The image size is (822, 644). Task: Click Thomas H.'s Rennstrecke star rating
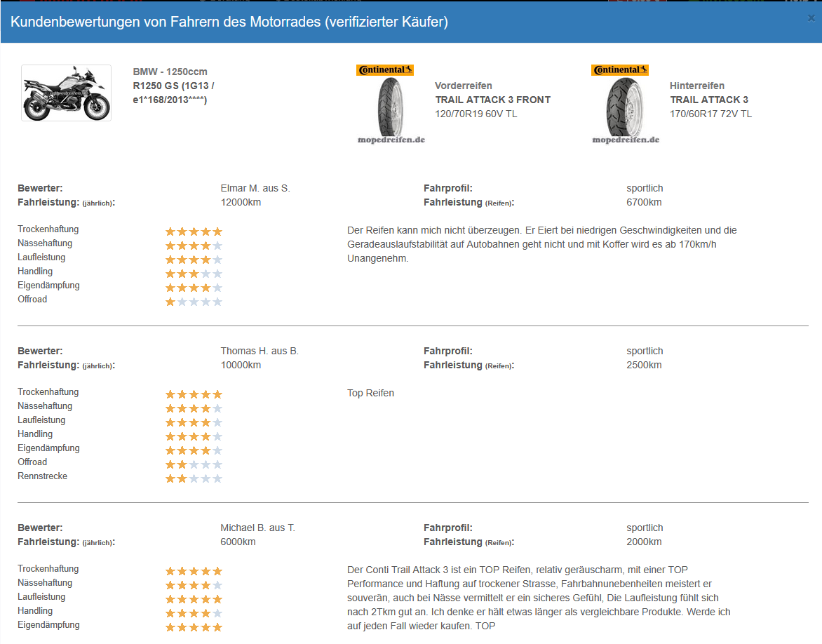[194, 478]
